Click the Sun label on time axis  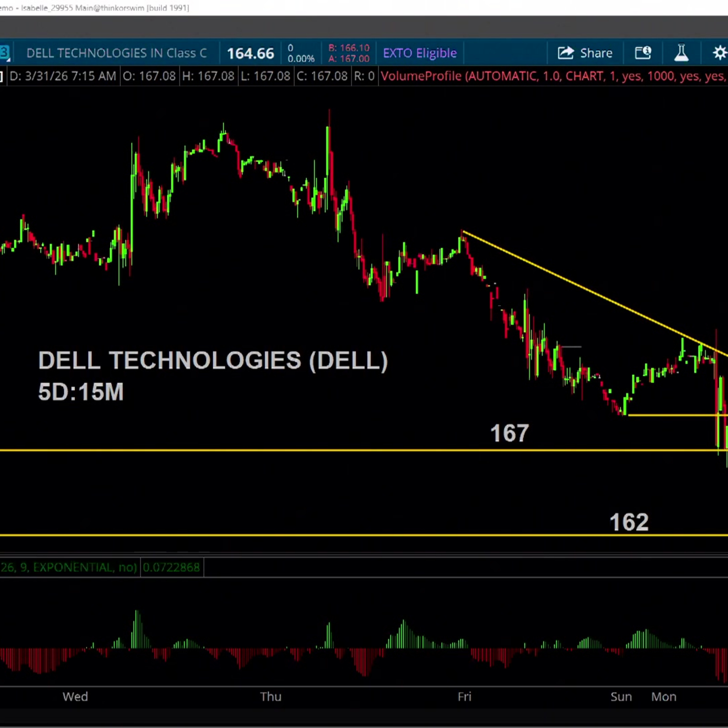(x=621, y=697)
